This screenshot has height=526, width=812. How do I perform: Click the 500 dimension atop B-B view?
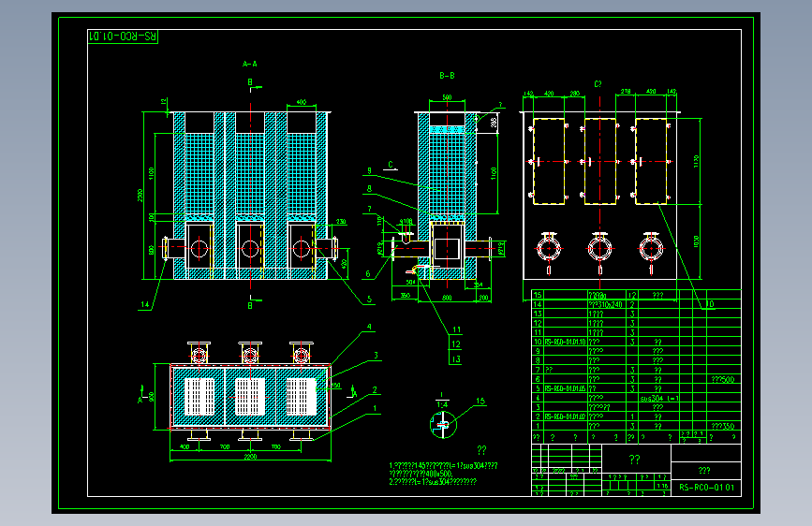click(447, 97)
